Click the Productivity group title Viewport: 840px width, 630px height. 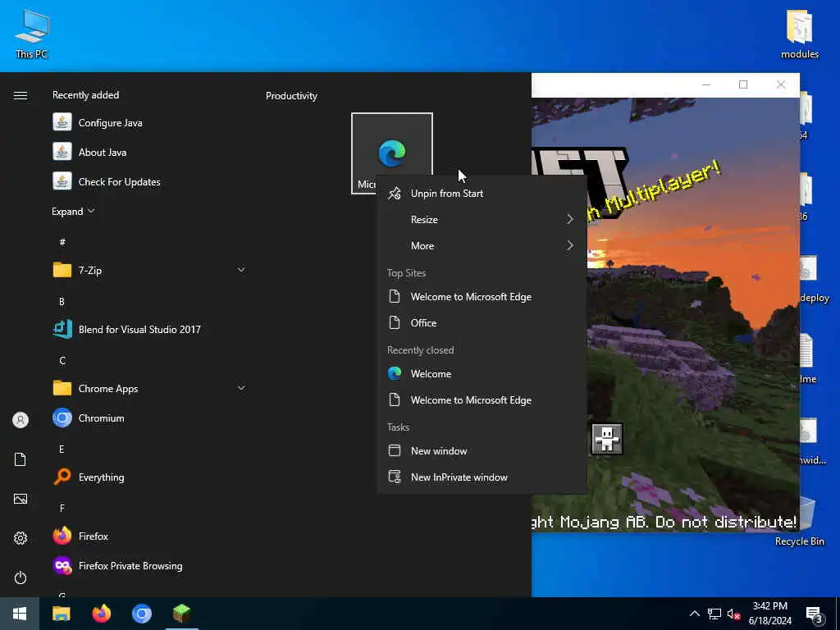coord(291,96)
